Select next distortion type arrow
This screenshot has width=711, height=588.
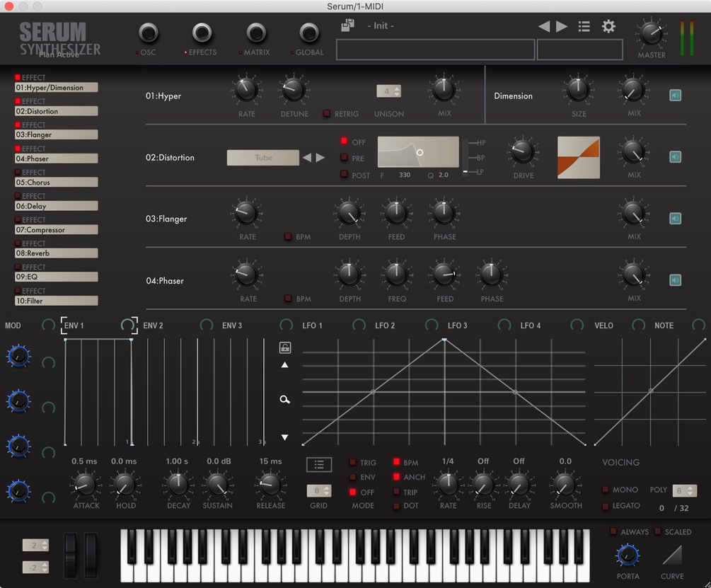tap(320, 157)
